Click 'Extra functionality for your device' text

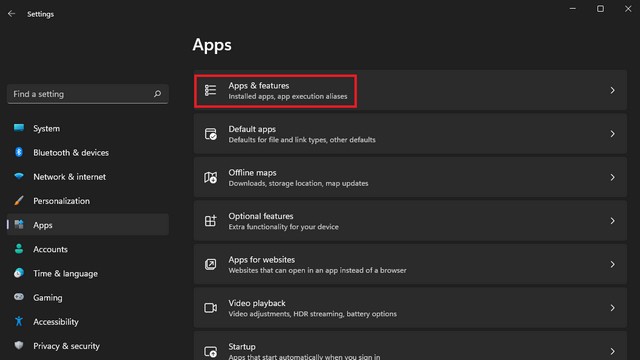[283, 227]
